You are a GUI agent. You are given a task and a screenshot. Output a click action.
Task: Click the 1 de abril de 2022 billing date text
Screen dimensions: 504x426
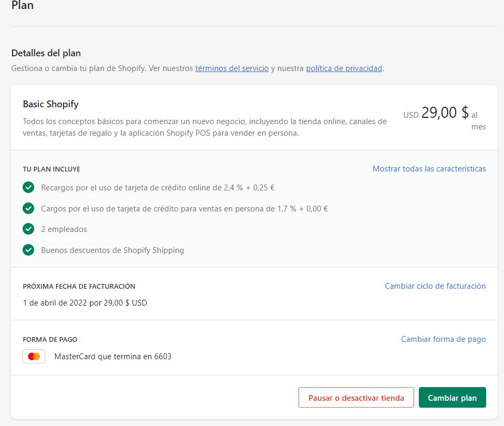85,303
